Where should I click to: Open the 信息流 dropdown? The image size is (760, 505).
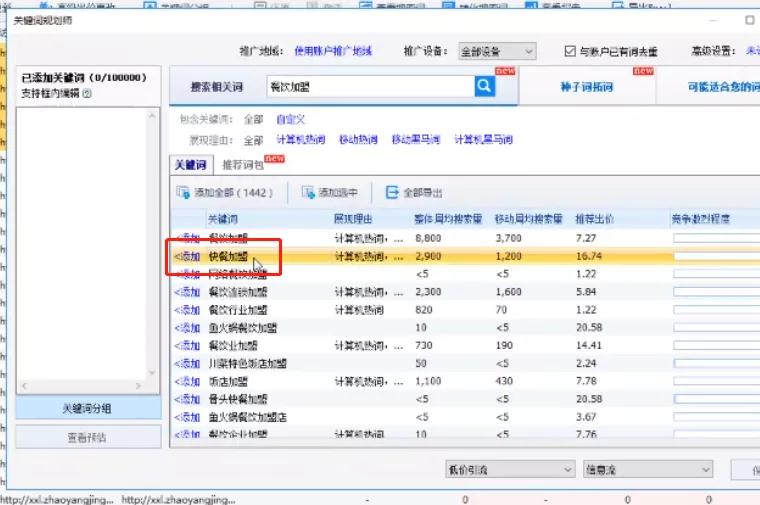[x=648, y=469]
